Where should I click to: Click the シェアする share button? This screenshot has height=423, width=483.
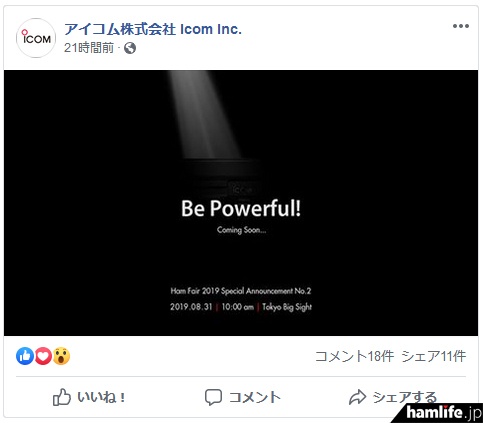393,397
